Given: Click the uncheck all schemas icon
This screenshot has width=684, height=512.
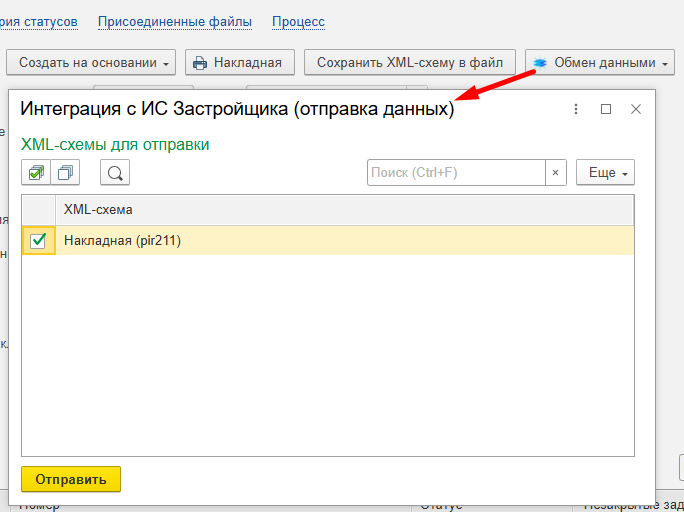Looking at the screenshot, I should tap(65, 173).
